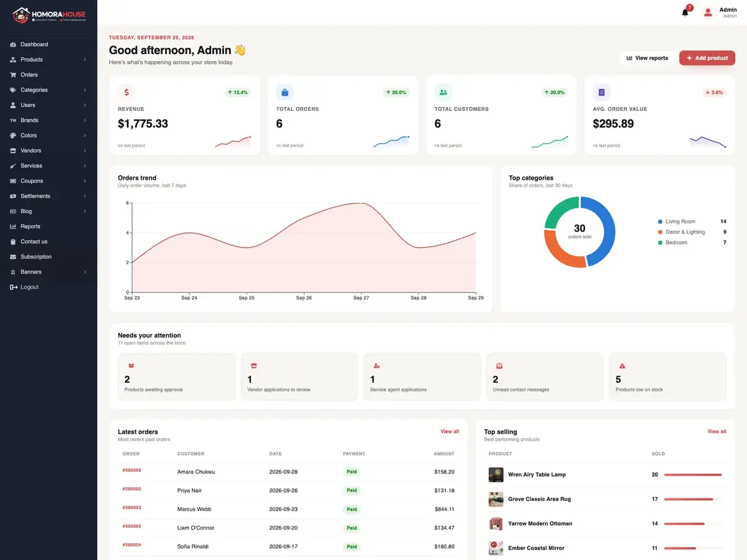This screenshot has width=747, height=560.
Task: Expand the Coupons submenu chevron
Action: pyautogui.click(x=85, y=181)
